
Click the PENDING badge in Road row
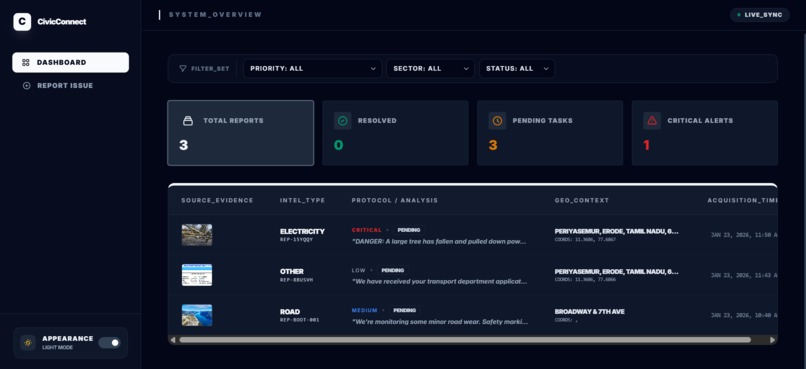tap(405, 310)
